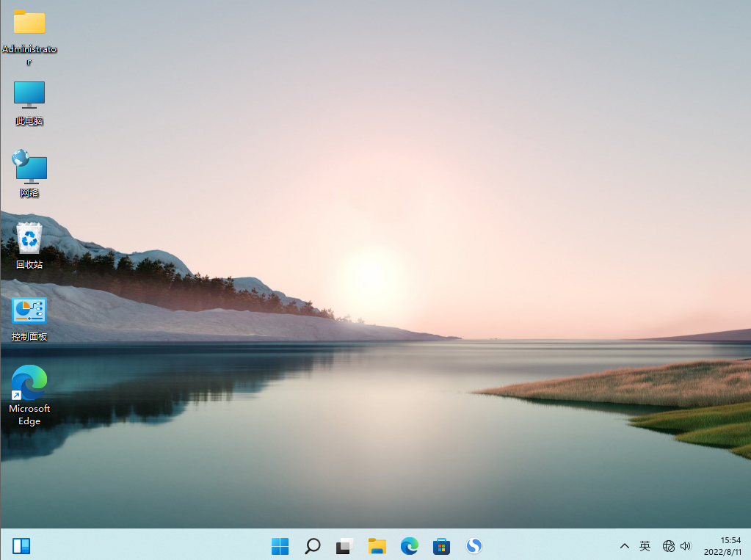This screenshot has width=751, height=560.
Task: Open taskbar Search magnifier
Action: (x=312, y=545)
